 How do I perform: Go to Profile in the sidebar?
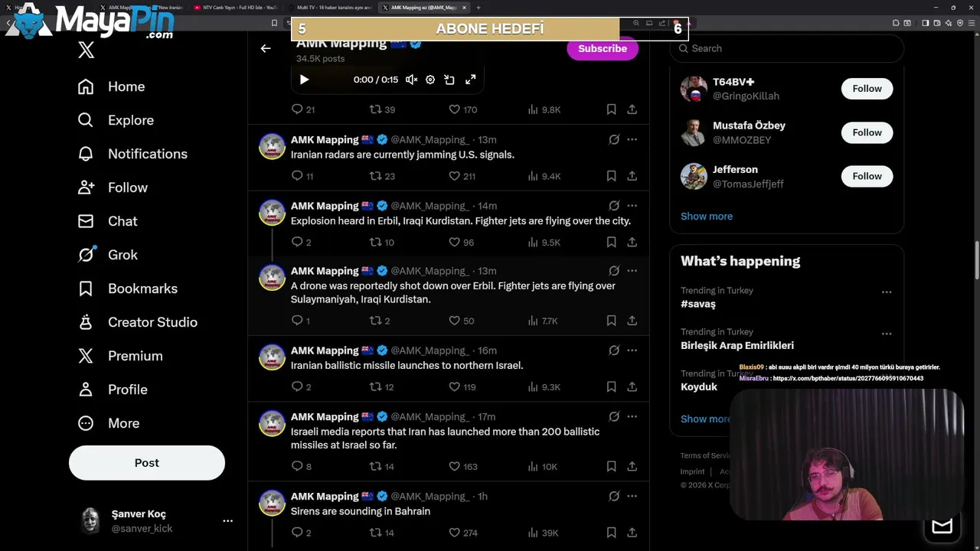point(113,390)
